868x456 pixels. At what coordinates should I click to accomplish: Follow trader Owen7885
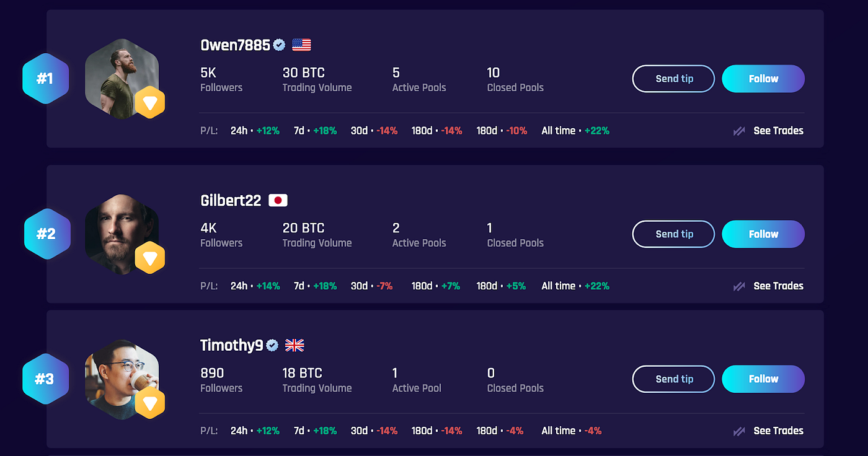click(763, 79)
